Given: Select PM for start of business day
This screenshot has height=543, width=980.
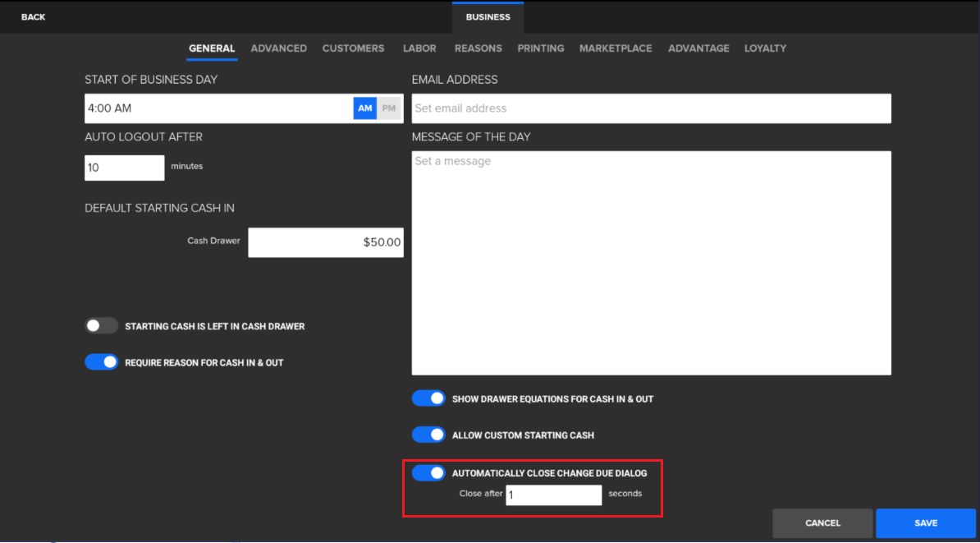Looking at the screenshot, I should pyautogui.click(x=389, y=108).
